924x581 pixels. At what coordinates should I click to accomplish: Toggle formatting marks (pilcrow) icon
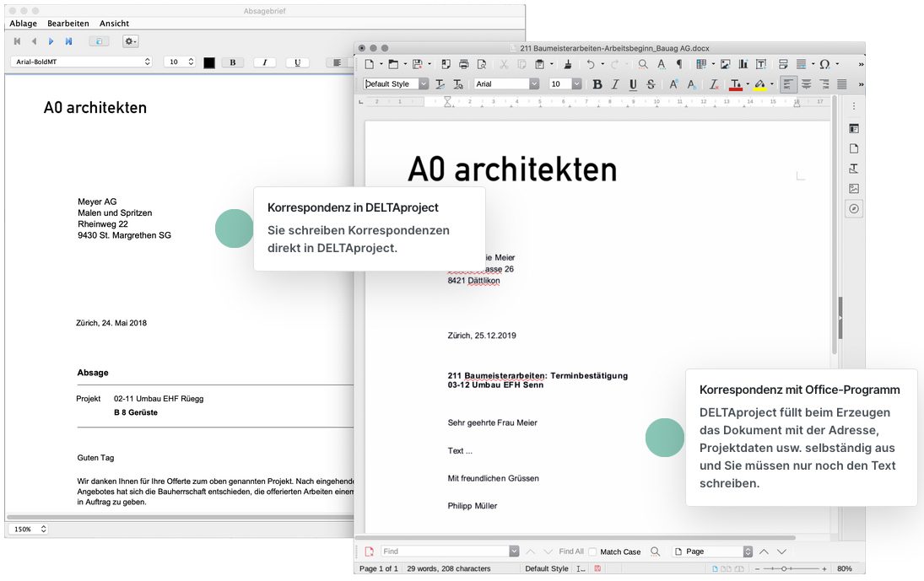pos(679,64)
